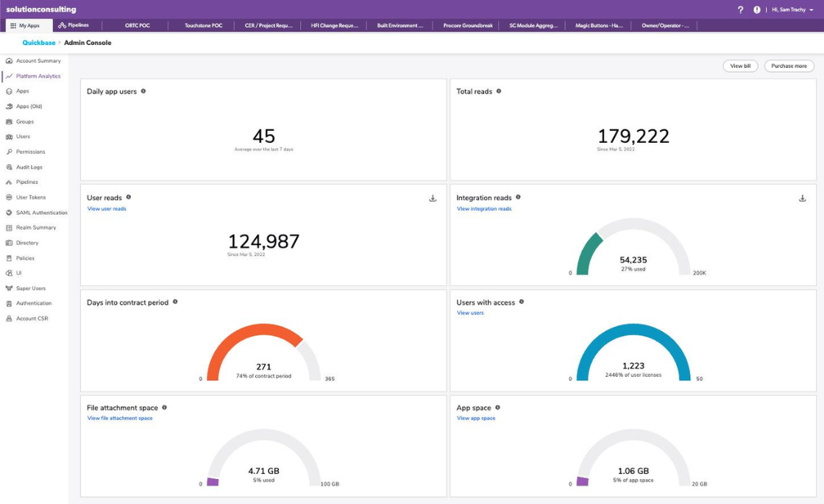Click the blue Users with access gauge

pyautogui.click(x=633, y=352)
